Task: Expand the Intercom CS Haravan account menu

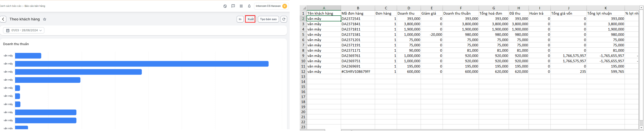Action: click(271, 6)
